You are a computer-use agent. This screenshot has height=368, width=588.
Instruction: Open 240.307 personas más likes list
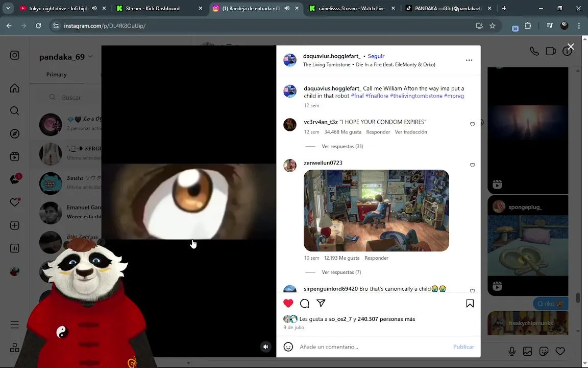pyautogui.click(x=386, y=319)
